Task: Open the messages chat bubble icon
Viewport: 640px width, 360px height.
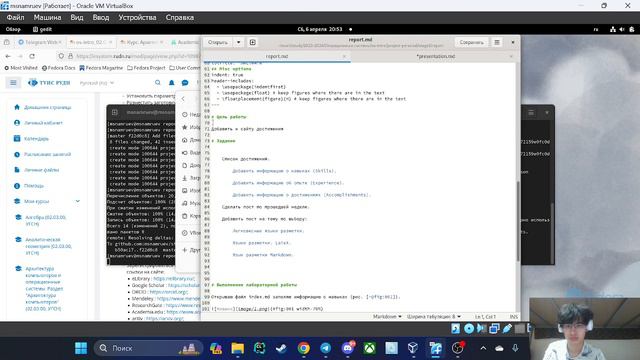Action: [x=185, y=82]
